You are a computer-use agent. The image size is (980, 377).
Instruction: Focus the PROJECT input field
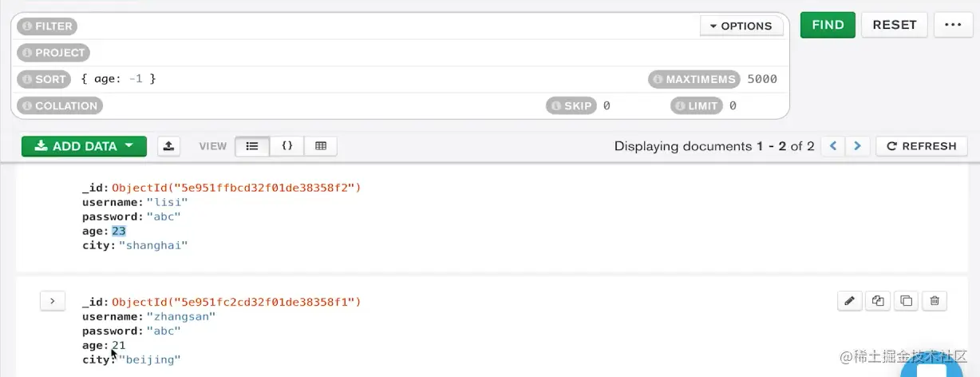(437, 53)
